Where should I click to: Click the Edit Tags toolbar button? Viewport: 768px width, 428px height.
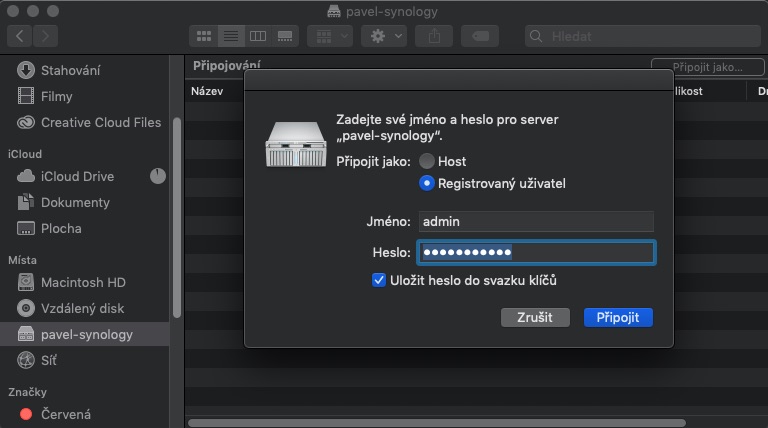pos(480,36)
